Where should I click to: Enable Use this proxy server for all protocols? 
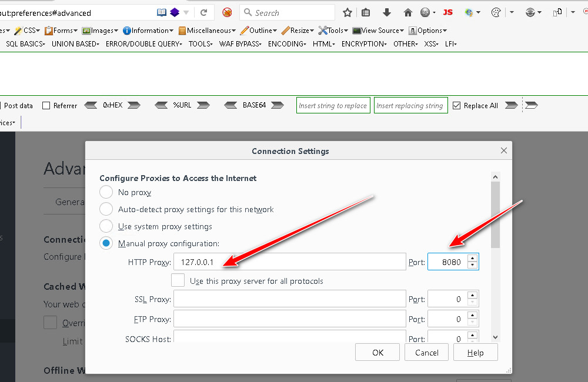[x=178, y=281]
